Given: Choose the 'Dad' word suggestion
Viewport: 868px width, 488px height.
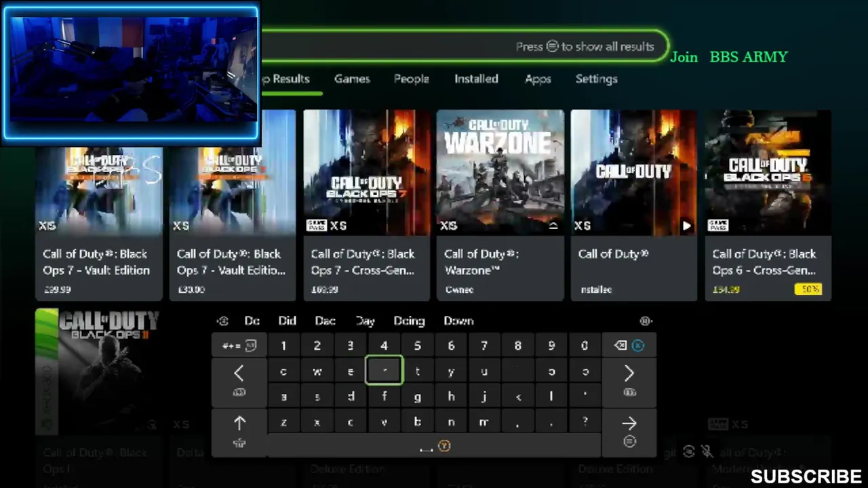Looking at the screenshot, I should pyautogui.click(x=325, y=321).
